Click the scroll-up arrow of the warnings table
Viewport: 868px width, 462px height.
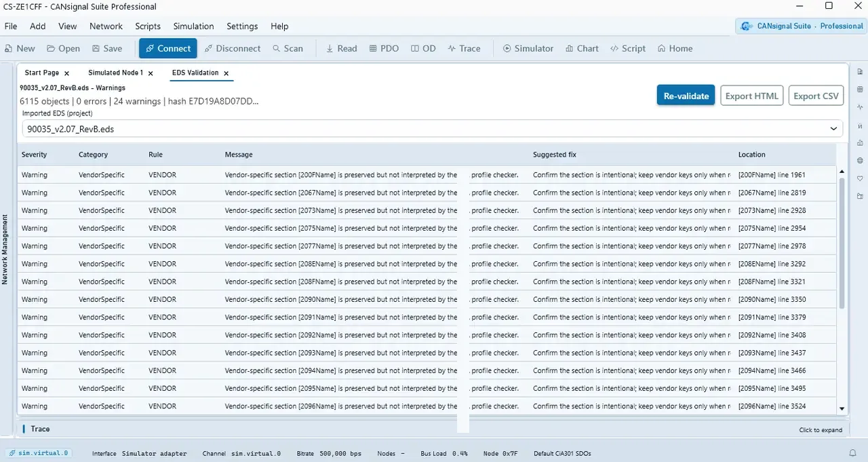[842, 172]
